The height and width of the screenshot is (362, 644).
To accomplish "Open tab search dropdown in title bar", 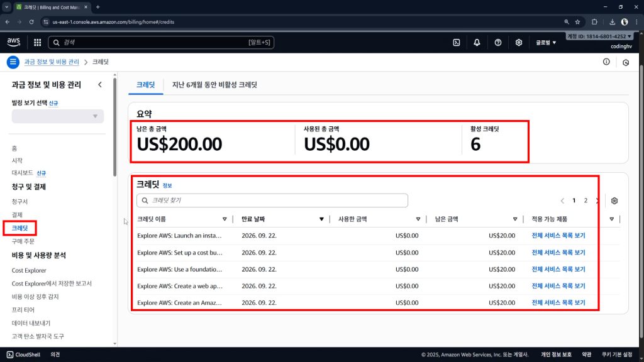I will pos(6,7).
